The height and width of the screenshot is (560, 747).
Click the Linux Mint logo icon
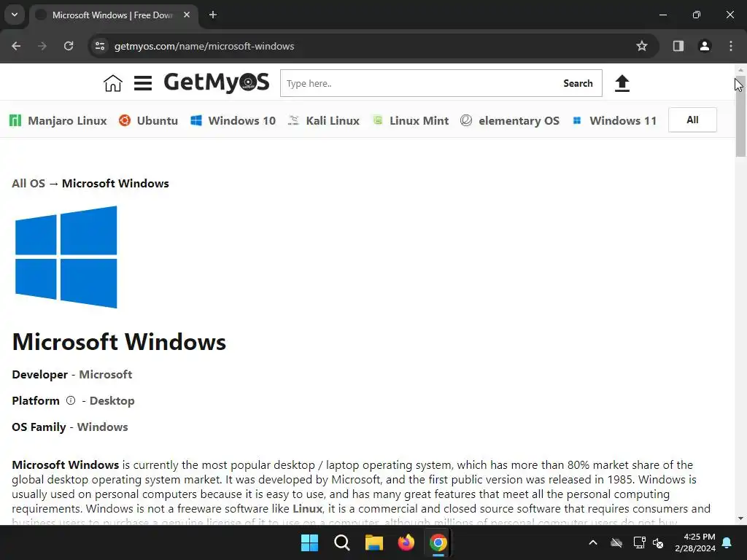377,120
